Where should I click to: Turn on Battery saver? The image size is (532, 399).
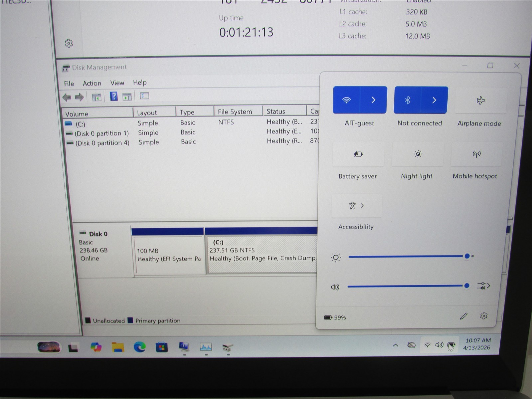coord(358,154)
